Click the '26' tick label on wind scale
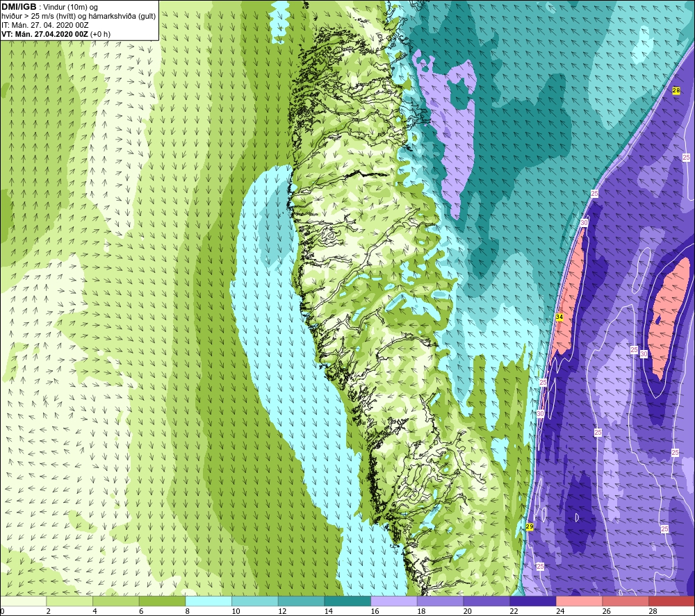 point(606,611)
